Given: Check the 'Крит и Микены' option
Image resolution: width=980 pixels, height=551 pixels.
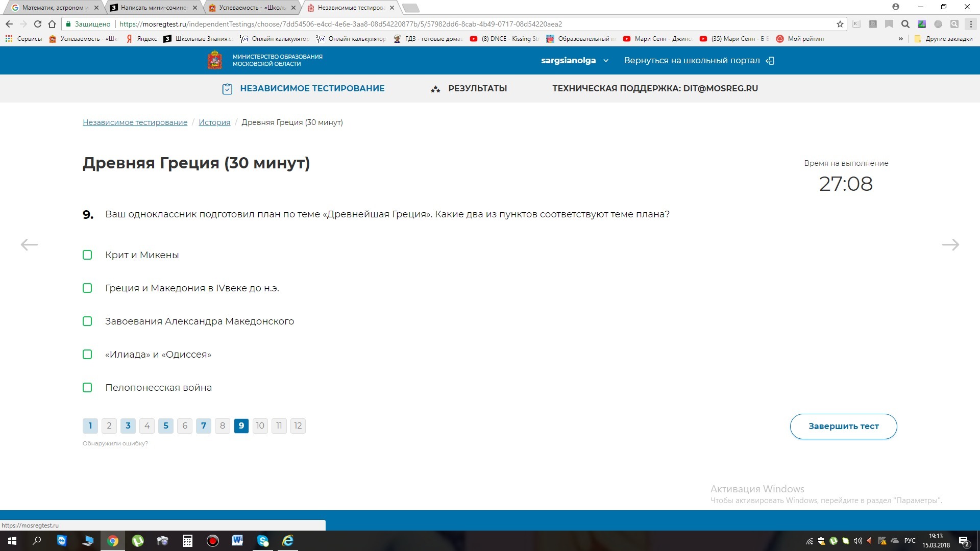Looking at the screenshot, I should tap(87, 255).
